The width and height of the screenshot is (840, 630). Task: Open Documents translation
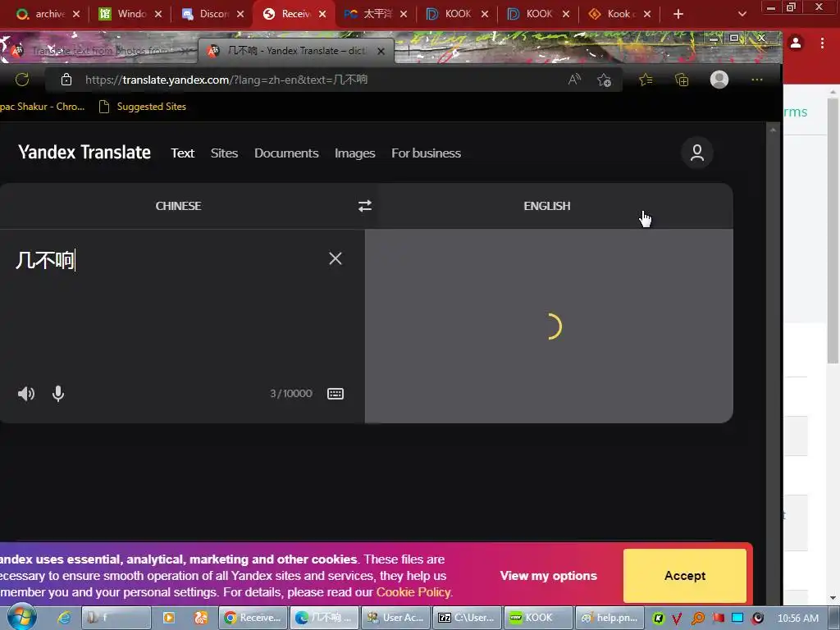tap(286, 153)
